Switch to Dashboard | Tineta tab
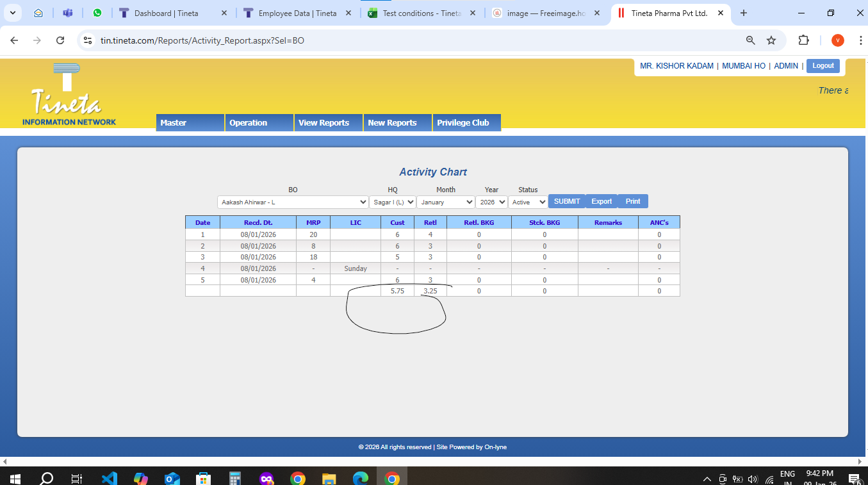This screenshot has width=868, height=485. [173, 13]
